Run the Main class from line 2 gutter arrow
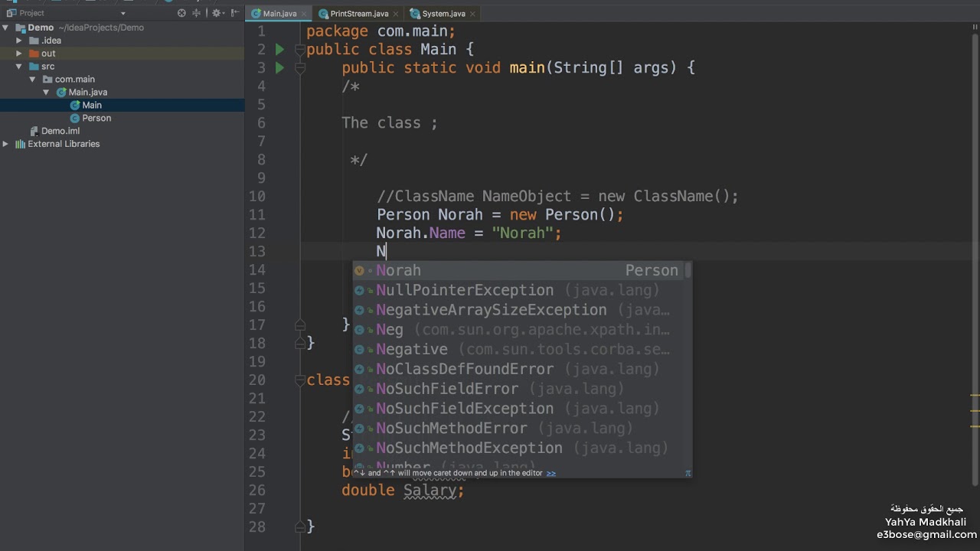The image size is (980, 551). [279, 50]
